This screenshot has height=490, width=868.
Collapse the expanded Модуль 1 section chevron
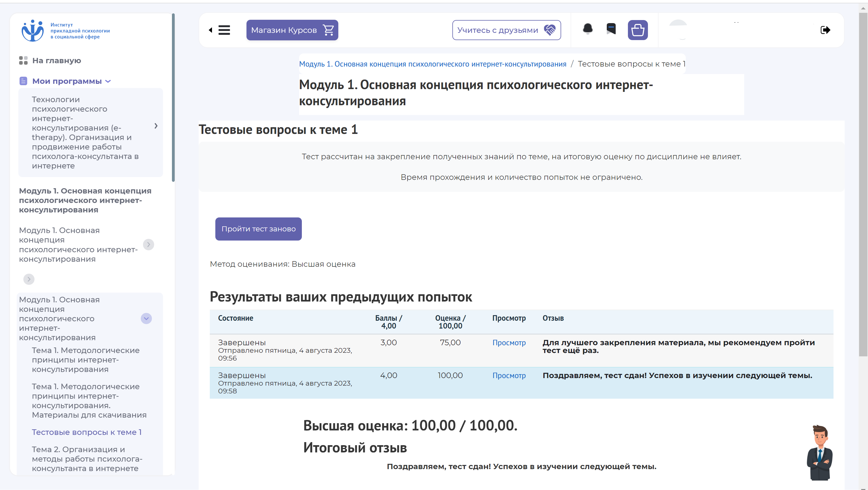pyautogui.click(x=146, y=319)
